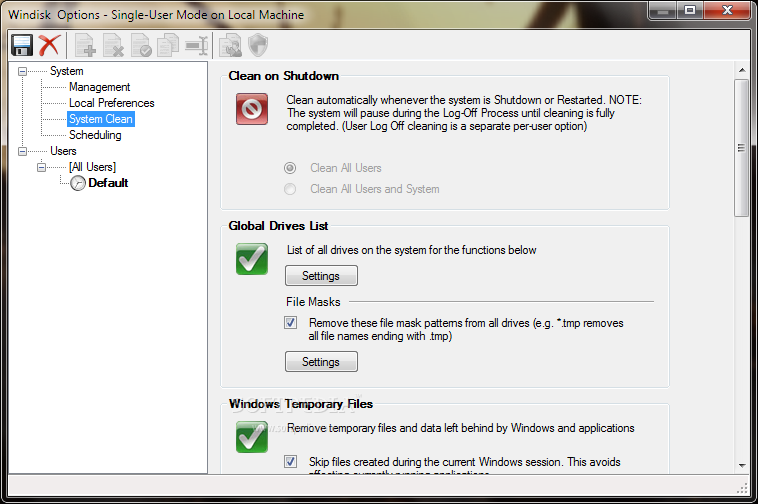758x504 pixels.
Task: Click the documents with user toolbar icon
Action: click(x=230, y=45)
